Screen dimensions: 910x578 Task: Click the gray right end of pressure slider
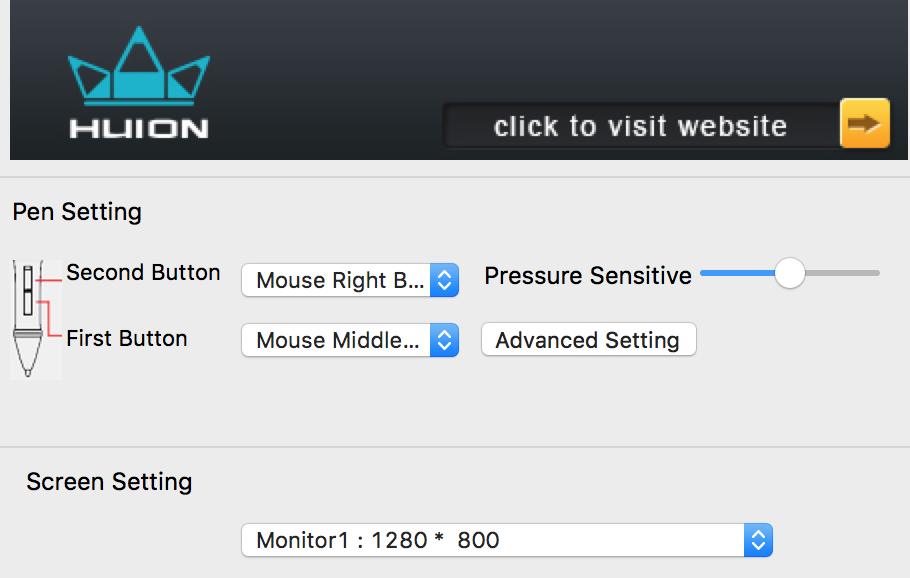coord(842,273)
